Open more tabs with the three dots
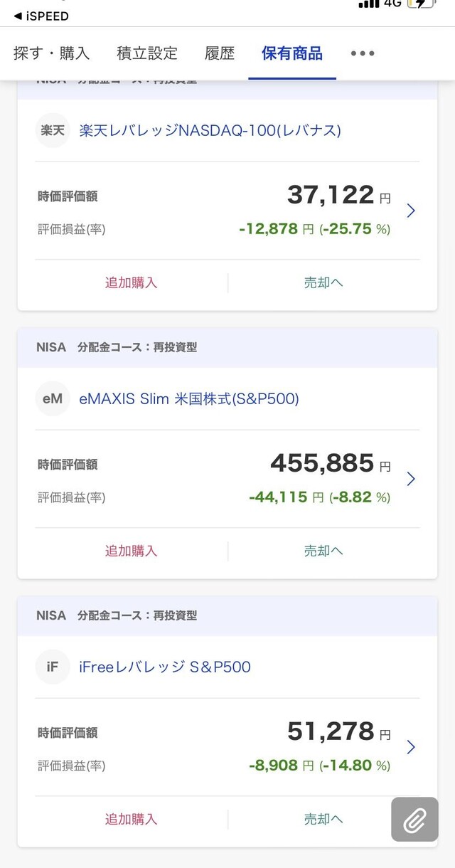This screenshot has height=868, width=455. pyautogui.click(x=363, y=53)
